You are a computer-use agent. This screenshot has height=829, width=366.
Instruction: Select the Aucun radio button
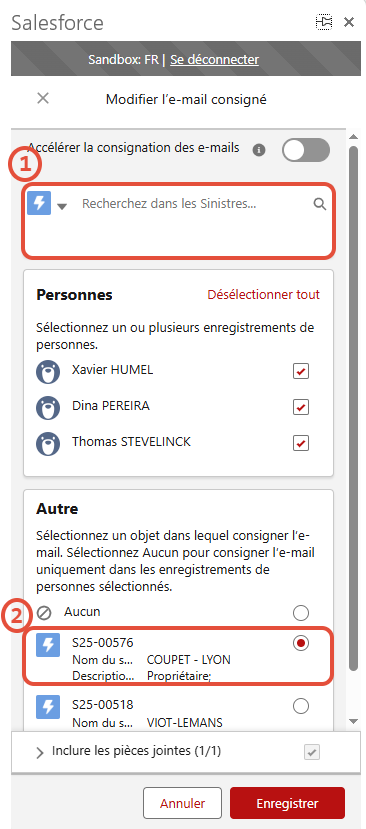[301, 613]
